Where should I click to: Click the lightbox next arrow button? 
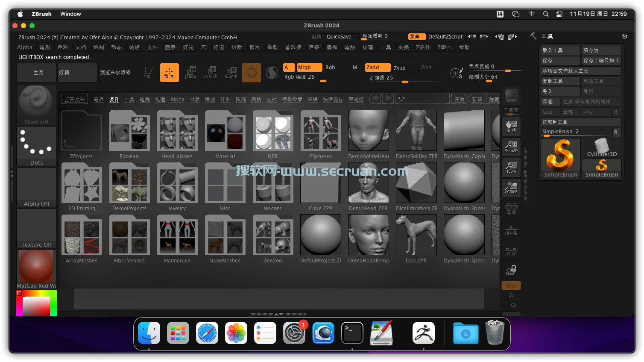point(388,99)
